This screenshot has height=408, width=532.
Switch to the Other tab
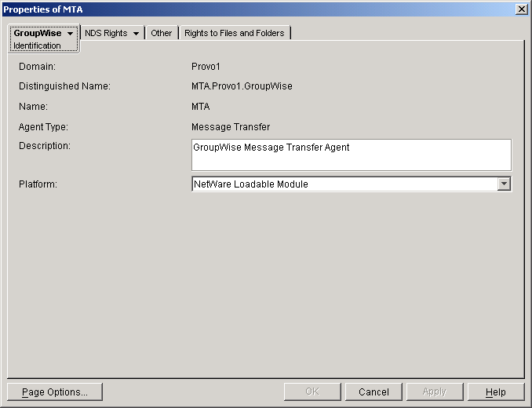pyautogui.click(x=161, y=33)
